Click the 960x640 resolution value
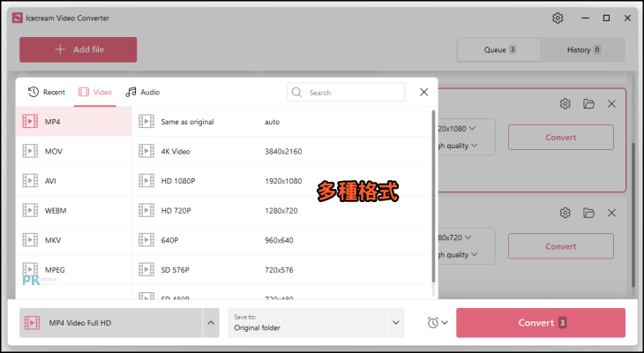This screenshot has width=644, height=353. (279, 240)
